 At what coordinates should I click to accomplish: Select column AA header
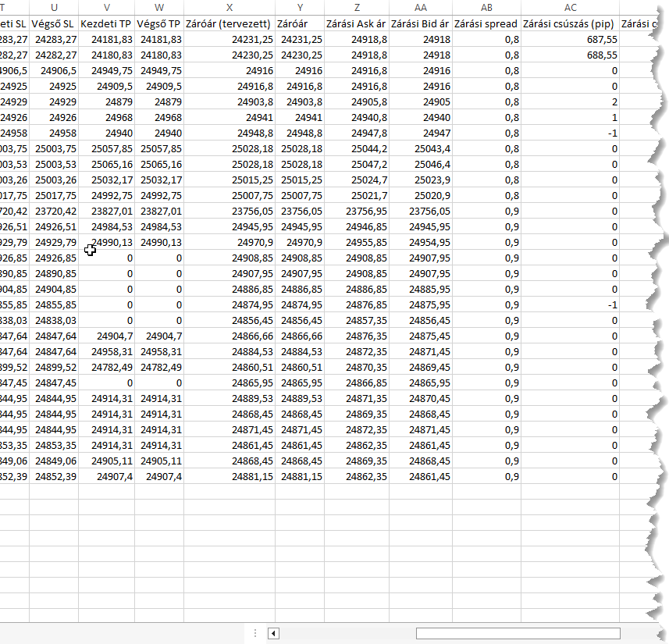pos(421,7)
